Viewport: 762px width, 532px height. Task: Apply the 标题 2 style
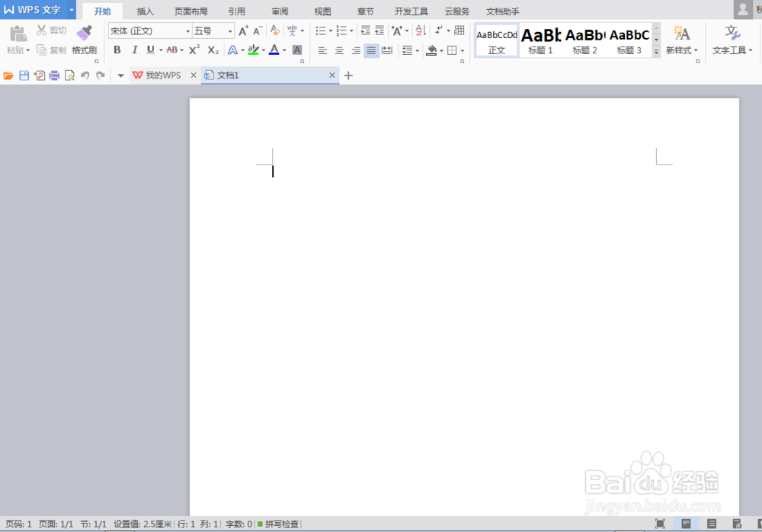pyautogui.click(x=585, y=41)
